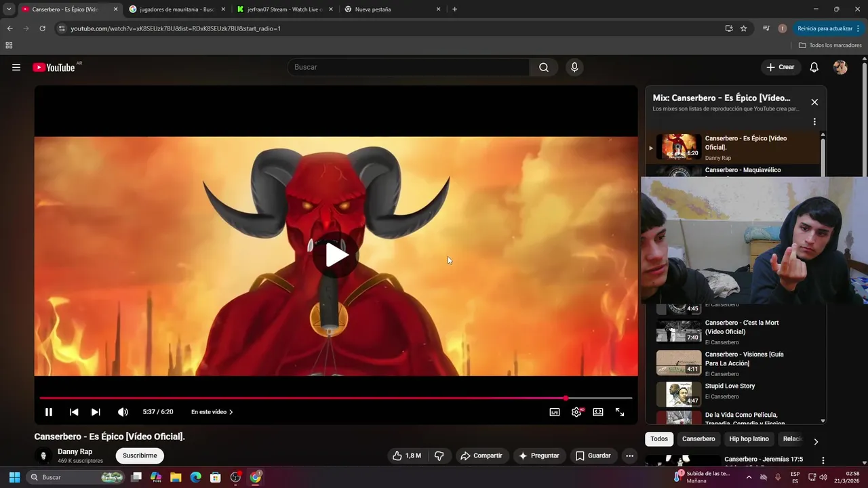Click the address bar URL
Image resolution: width=868 pixels, height=488 pixels.
pos(176,28)
